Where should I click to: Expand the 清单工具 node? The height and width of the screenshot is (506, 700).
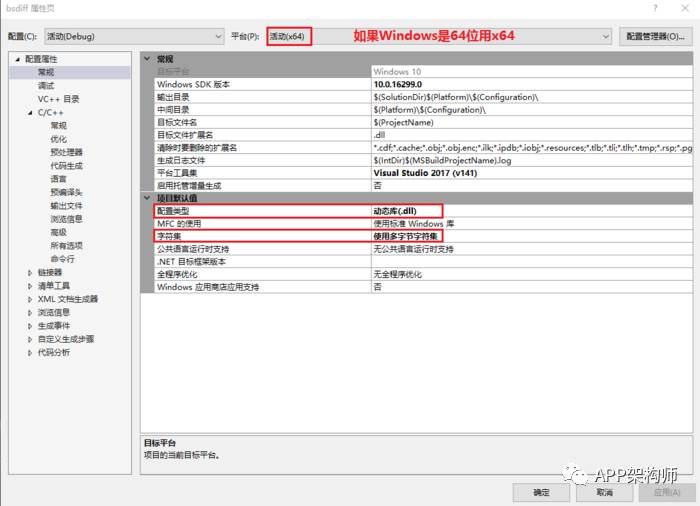pos(30,286)
